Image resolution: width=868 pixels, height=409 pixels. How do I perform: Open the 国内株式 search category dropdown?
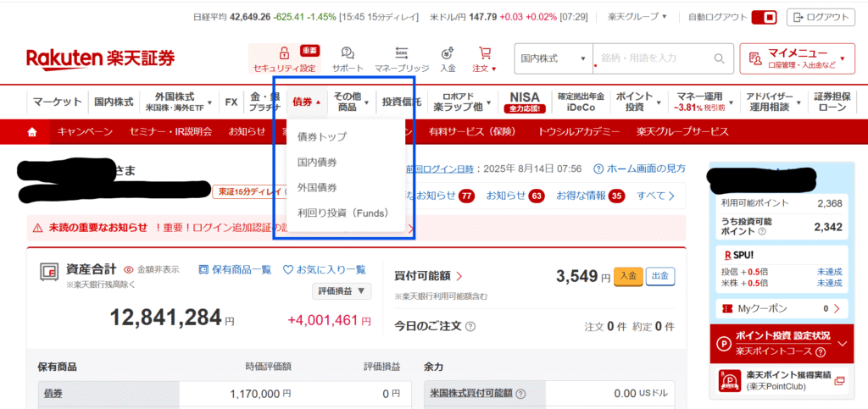pos(554,58)
